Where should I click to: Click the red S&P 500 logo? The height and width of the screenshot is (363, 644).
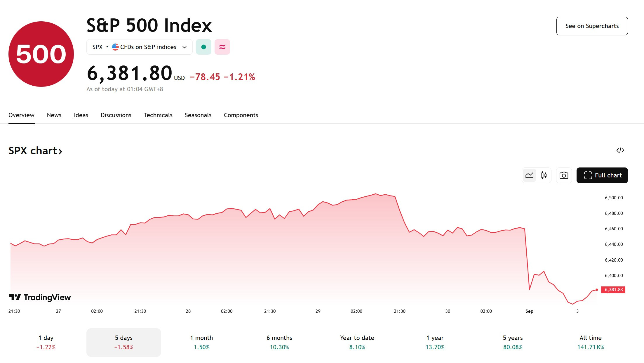(41, 54)
